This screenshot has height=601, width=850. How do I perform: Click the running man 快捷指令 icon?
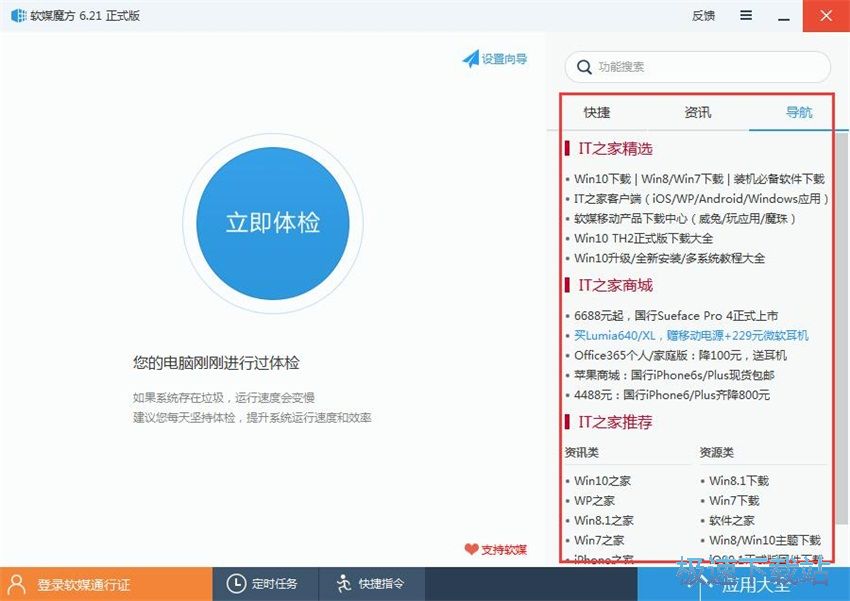344,584
